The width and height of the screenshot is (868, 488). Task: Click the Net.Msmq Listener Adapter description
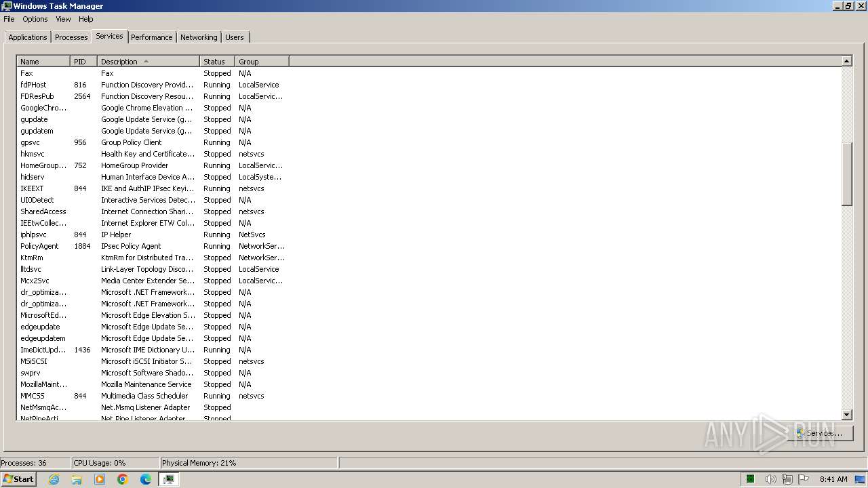(x=146, y=407)
